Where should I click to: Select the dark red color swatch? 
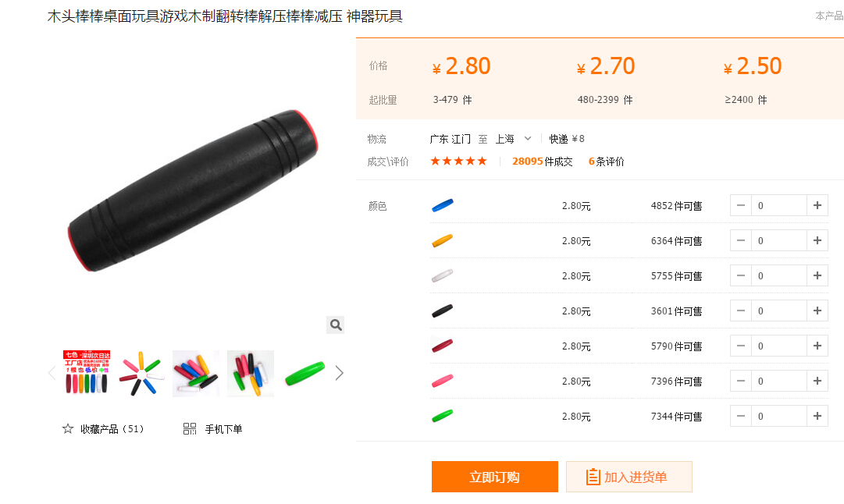pos(443,346)
